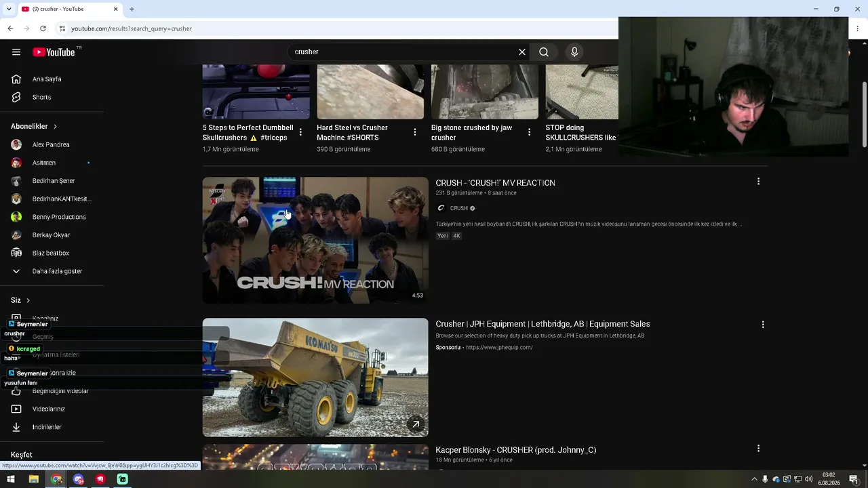Open the Windows Start menu
This screenshot has height=488, width=868.
point(11,479)
